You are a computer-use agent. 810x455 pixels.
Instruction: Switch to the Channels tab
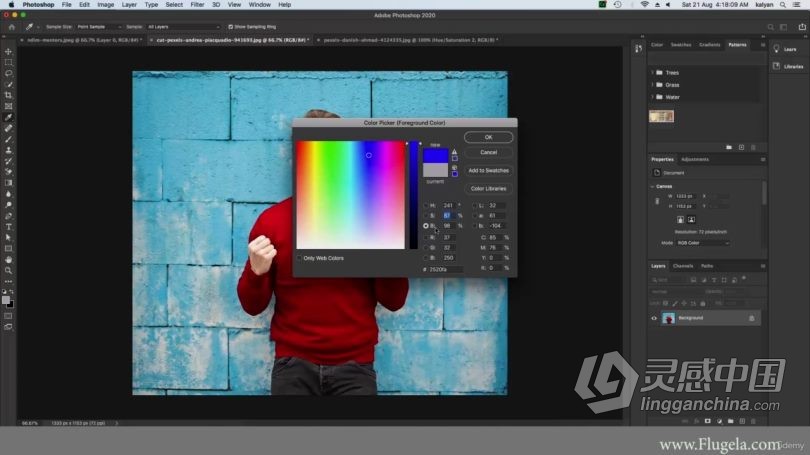pyautogui.click(x=682, y=266)
